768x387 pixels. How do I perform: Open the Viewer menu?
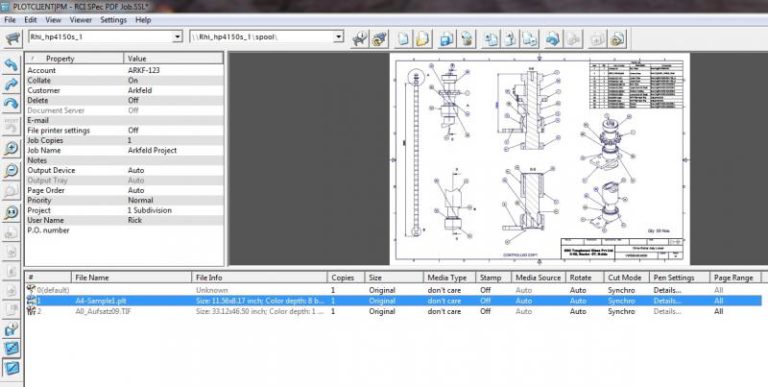coord(80,20)
